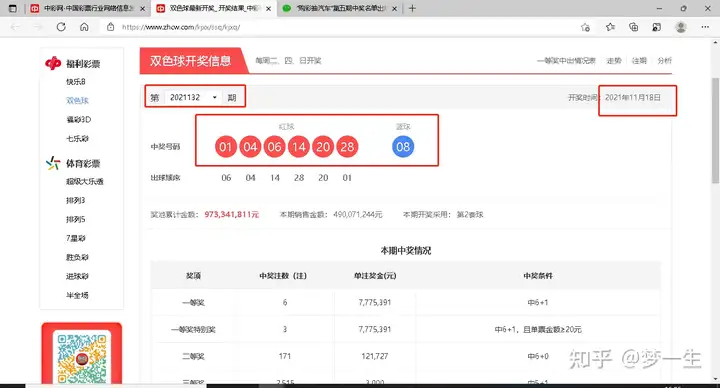Close the 双色球最新开奖 tab
720x388 pixels.
point(269,9)
